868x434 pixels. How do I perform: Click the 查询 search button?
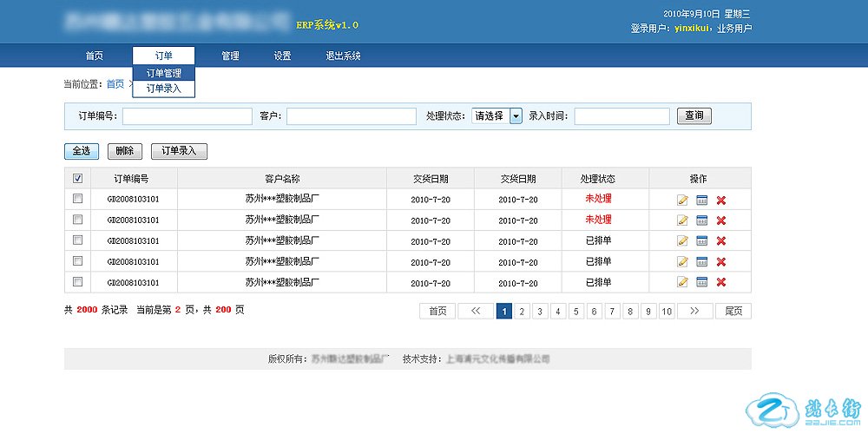click(x=694, y=115)
